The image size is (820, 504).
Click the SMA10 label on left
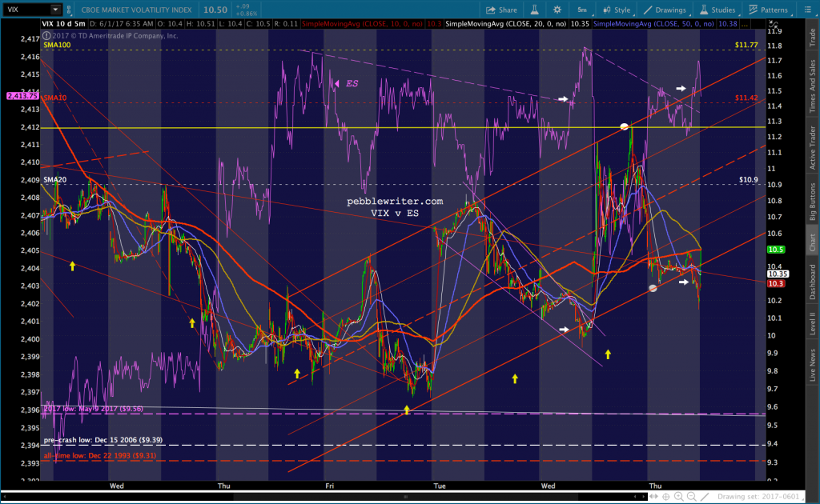[x=55, y=98]
